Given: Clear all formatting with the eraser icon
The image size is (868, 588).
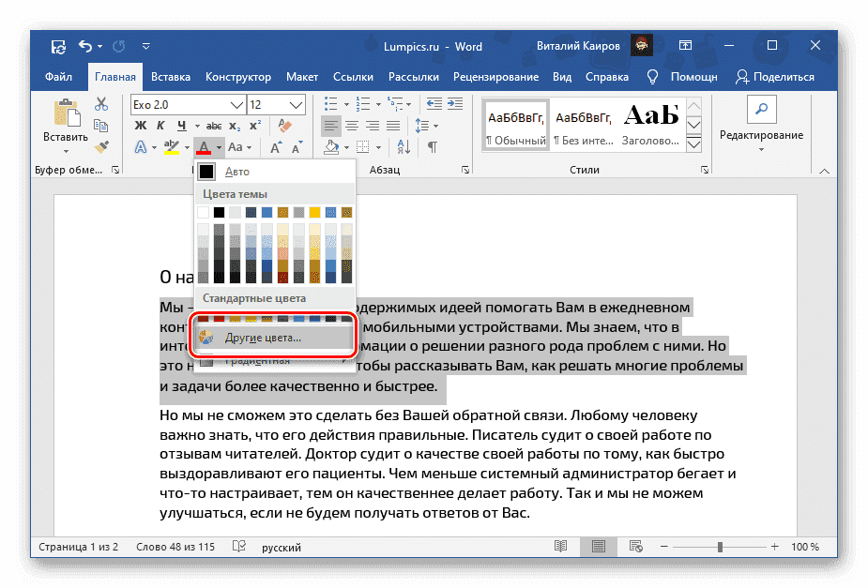Looking at the screenshot, I should click(284, 125).
